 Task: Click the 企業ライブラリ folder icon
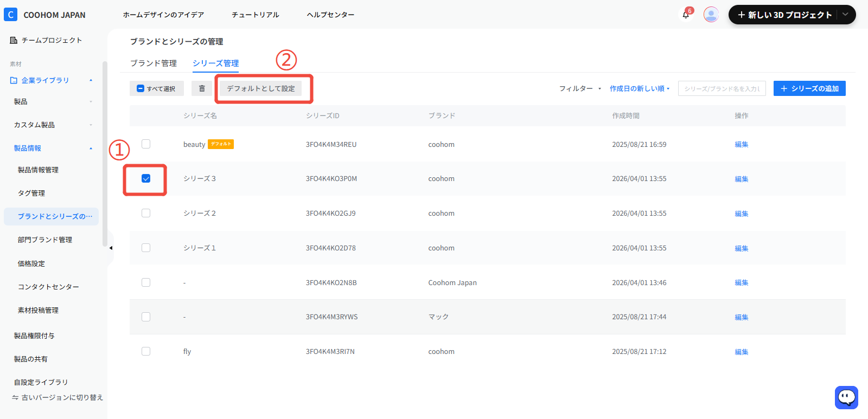[14, 80]
